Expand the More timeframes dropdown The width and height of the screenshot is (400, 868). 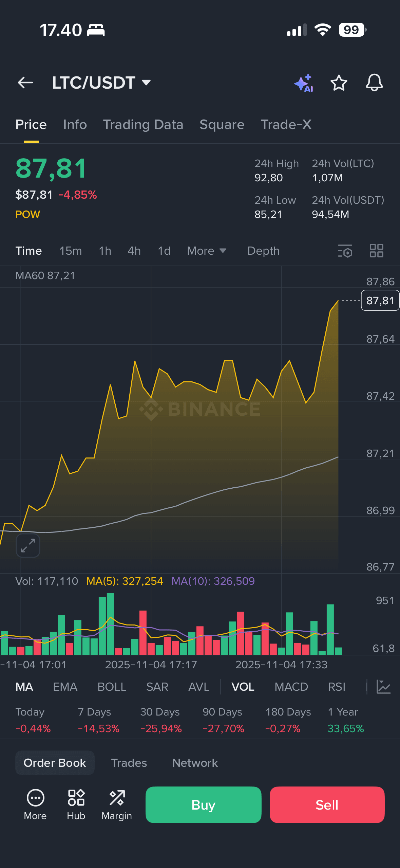(x=207, y=251)
